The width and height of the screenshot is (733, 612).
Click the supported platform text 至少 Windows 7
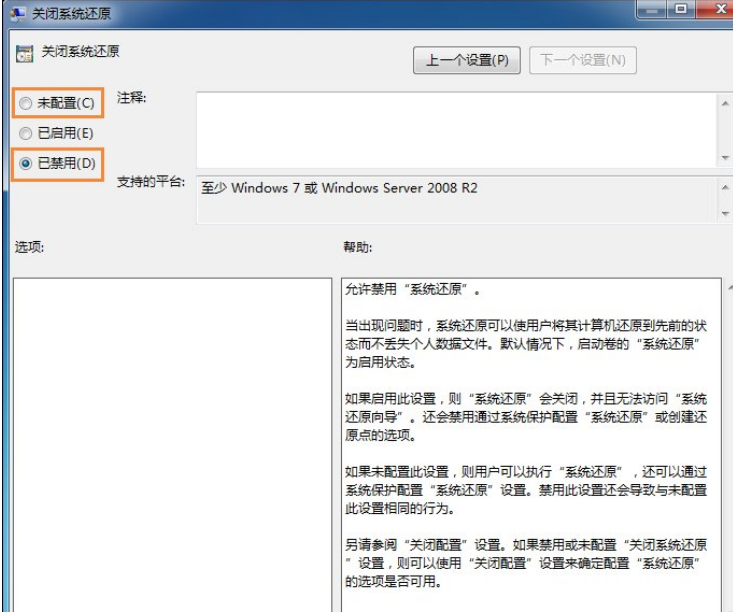coord(339,188)
